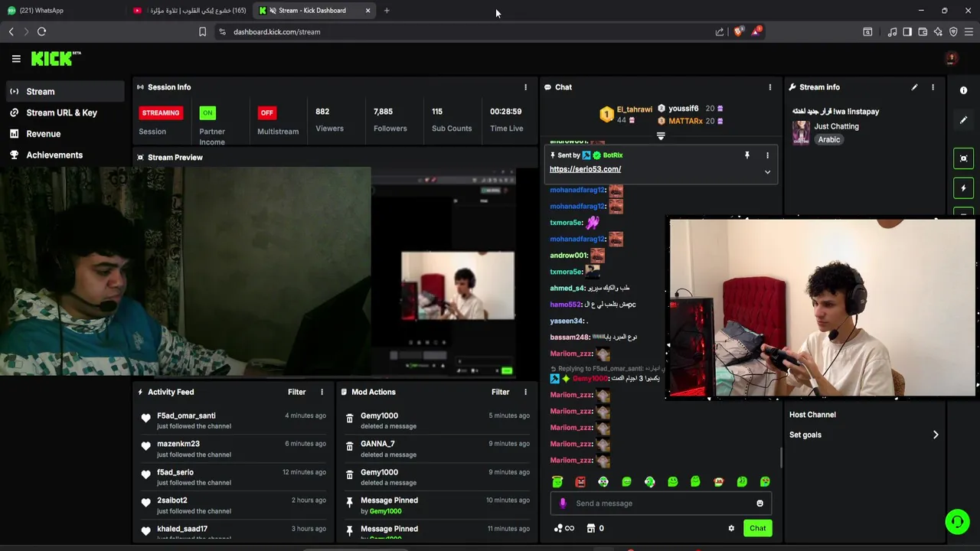The height and width of the screenshot is (551, 980).
Task: Open a new browser tab
Action: [x=387, y=11]
